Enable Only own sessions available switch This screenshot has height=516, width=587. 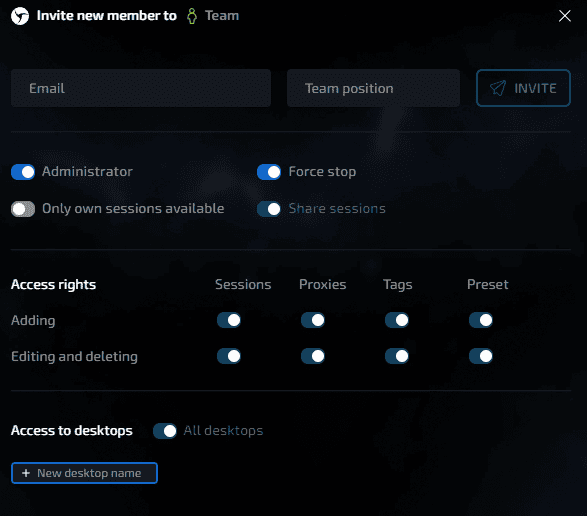23,209
